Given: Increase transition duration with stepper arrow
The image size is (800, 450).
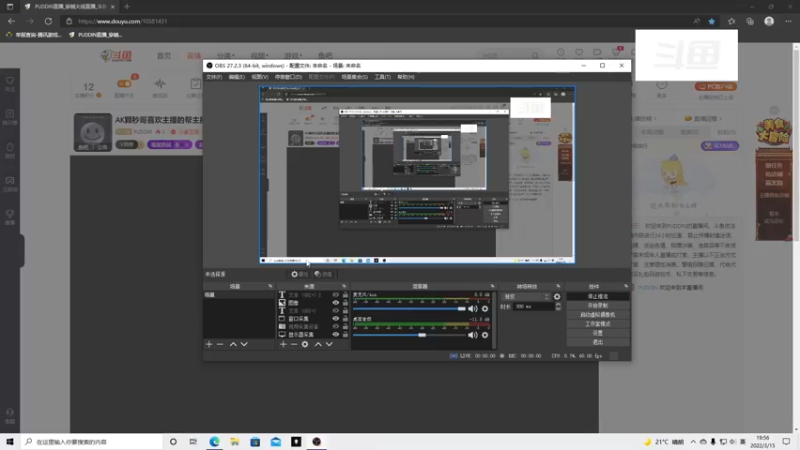Looking at the screenshot, I should click(558, 304).
